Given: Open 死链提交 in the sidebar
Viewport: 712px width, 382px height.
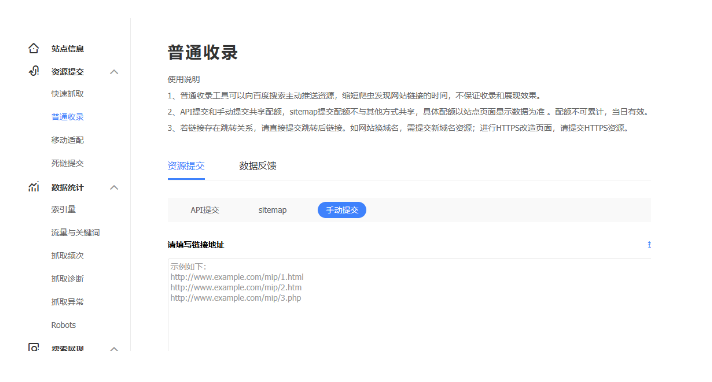Looking at the screenshot, I should (67, 163).
